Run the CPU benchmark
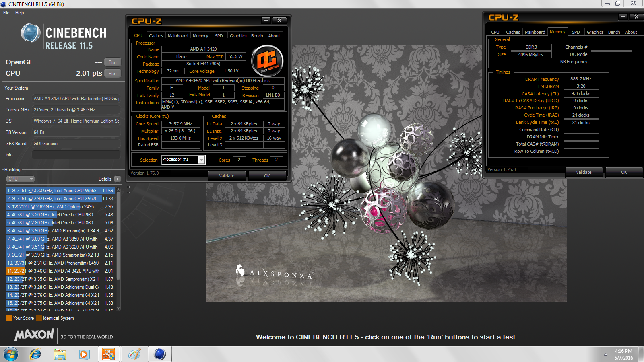 [113, 74]
